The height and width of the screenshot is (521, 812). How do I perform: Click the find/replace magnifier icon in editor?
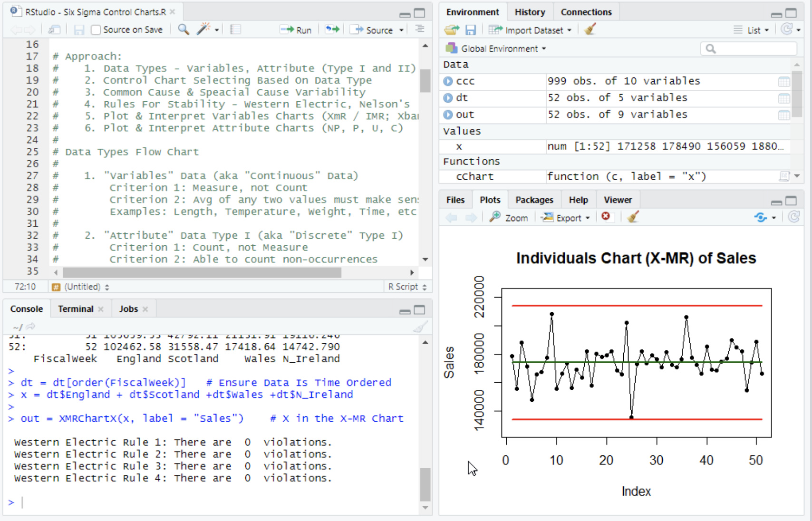click(183, 29)
